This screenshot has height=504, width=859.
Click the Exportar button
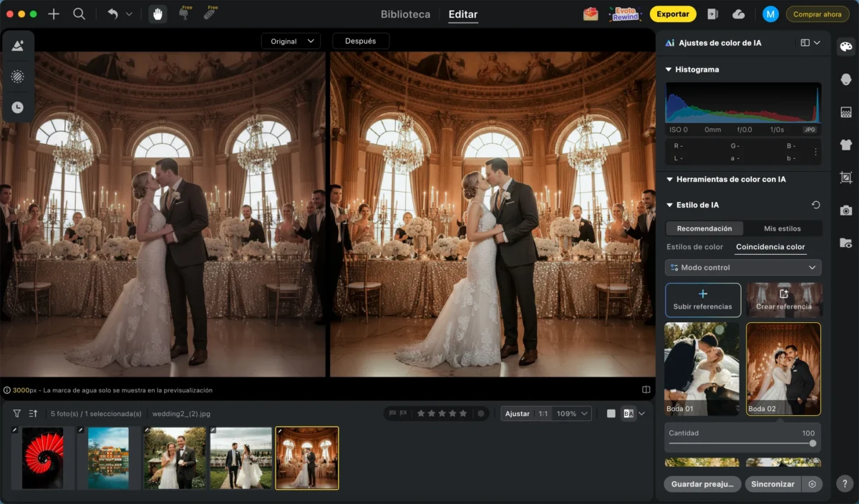673,14
